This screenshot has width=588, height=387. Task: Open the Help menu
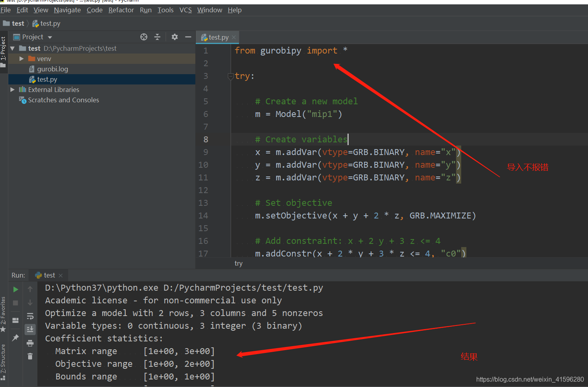[235, 10]
